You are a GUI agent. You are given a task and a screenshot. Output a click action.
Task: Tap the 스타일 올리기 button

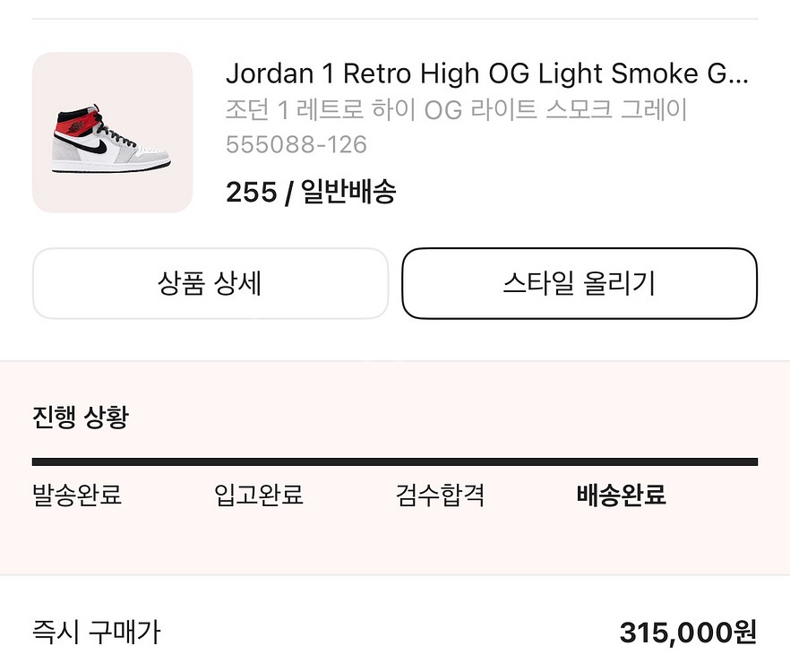(580, 283)
